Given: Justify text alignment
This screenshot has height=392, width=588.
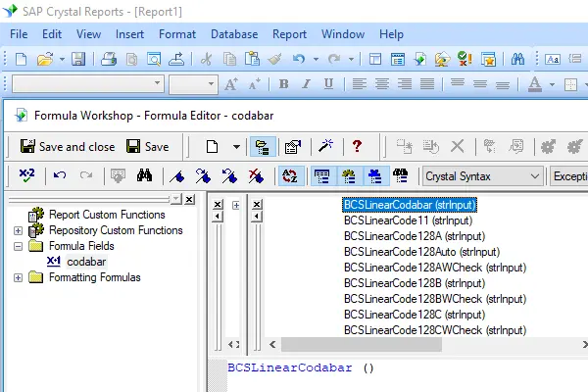Looking at the screenshot, I should coord(427,84).
